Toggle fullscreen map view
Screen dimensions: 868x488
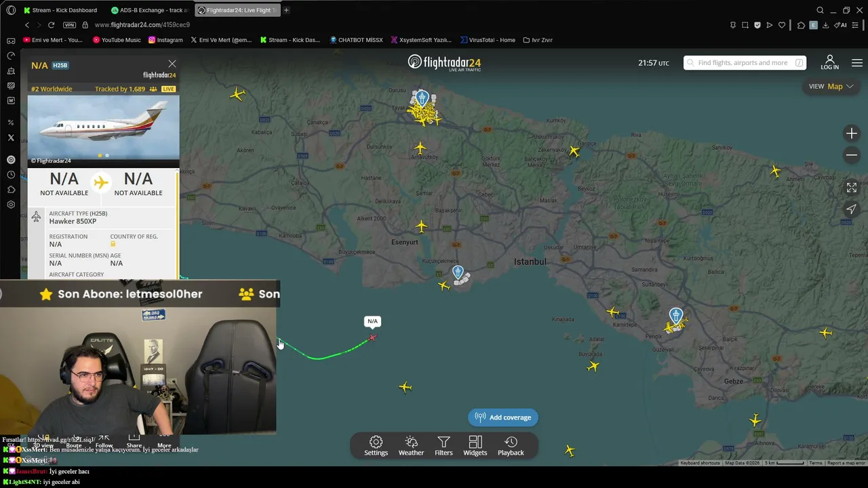point(852,188)
